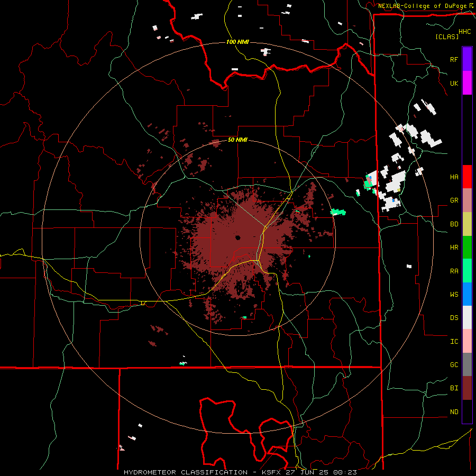476x476 pixels.
Task: Click the WS legend label
Action: (454, 295)
